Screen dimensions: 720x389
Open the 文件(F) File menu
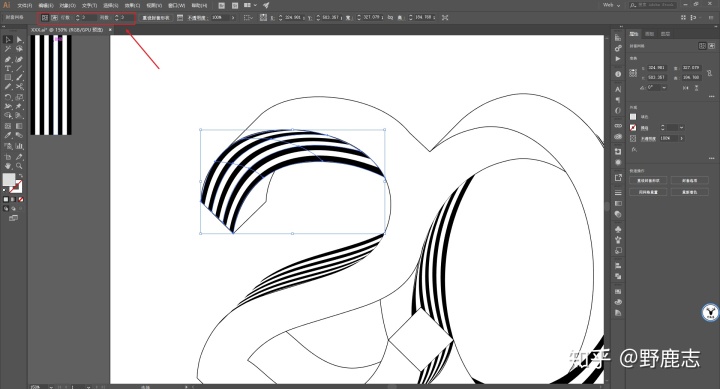[25, 6]
